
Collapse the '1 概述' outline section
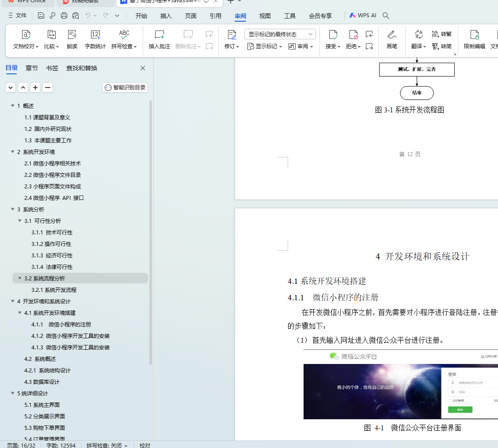coord(13,106)
